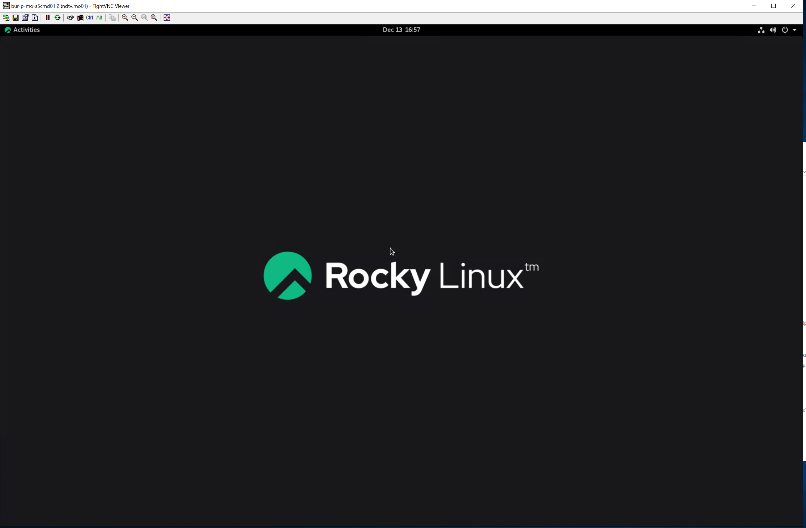
Task: Click the volume speaker icon in top bar
Action: [773, 30]
